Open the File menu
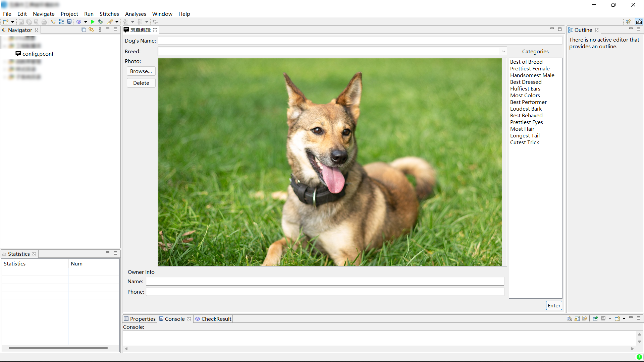This screenshot has width=644, height=362. pyautogui.click(x=7, y=14)
